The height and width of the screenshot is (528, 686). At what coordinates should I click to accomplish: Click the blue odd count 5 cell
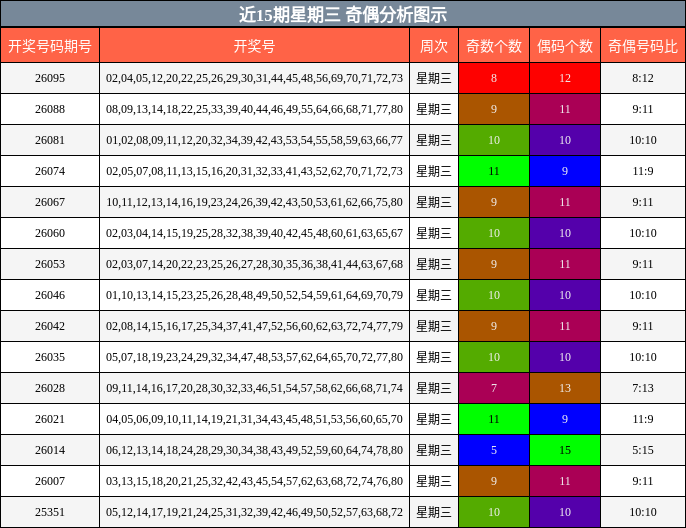coord(494,450)
